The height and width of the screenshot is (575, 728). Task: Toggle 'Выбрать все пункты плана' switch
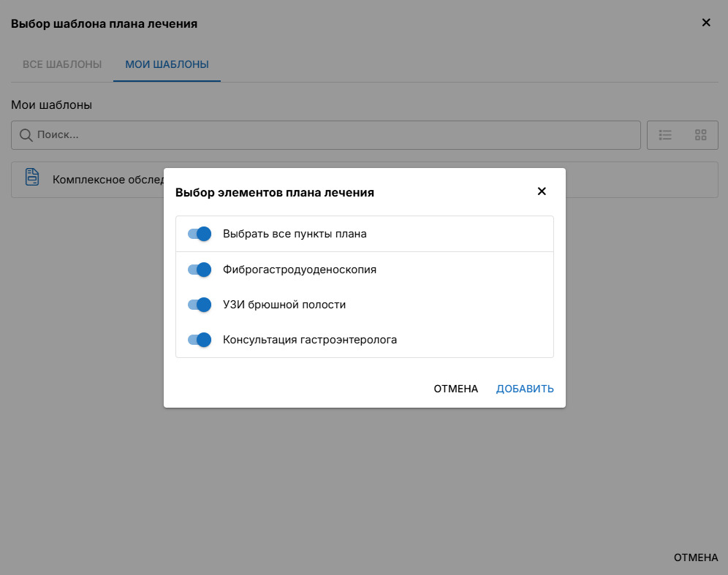point(200,234)
